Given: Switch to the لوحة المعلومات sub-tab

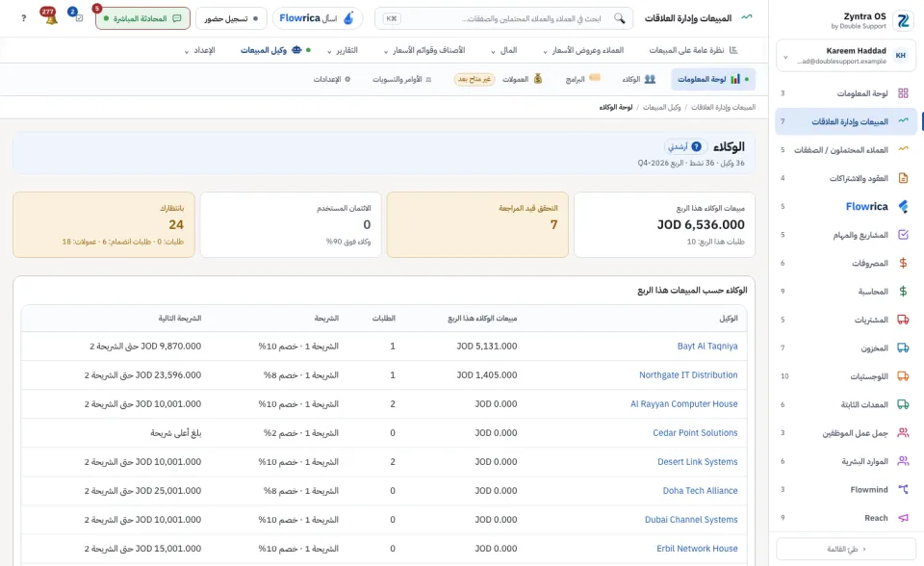Looking at the screenshot, I should pyautogui.click(x=713, y=79).
